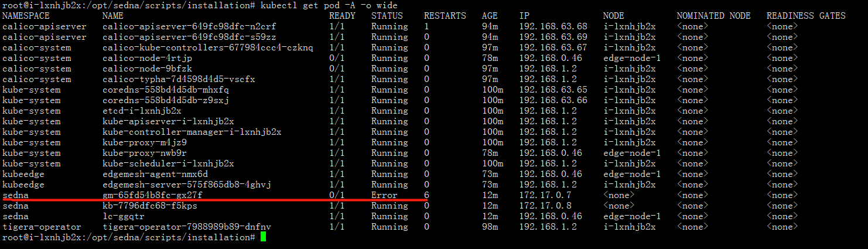
Task: Click edge-node-1 in the edgemesh-agent row
Action: (x=631, y=174)
